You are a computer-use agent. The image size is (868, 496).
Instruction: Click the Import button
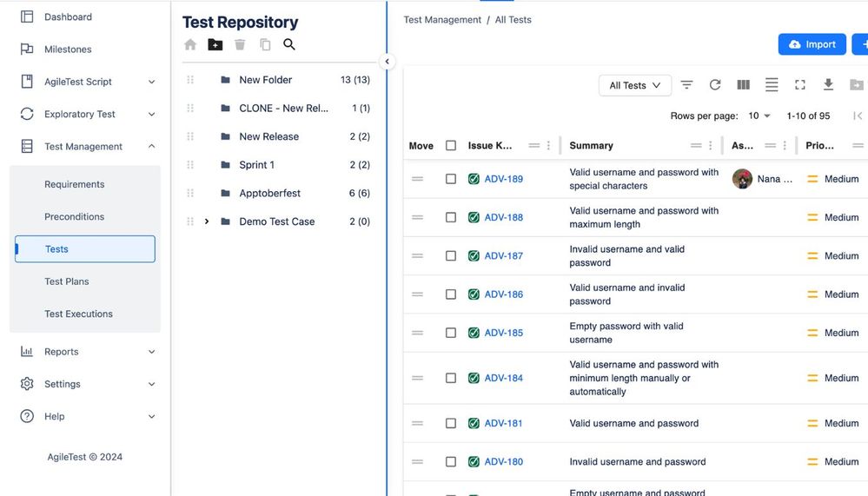(812, 44)
